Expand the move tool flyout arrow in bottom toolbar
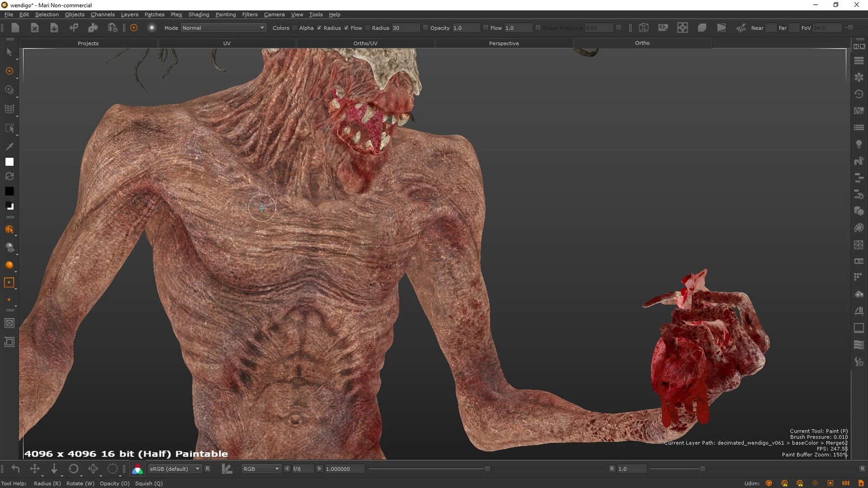The image size is (868, 488). [42, 476]
